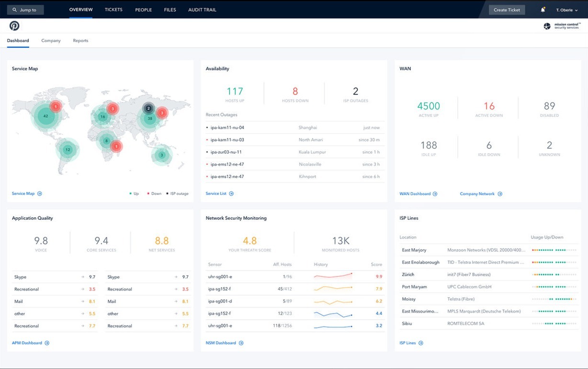Open the People menu
The width and height of the screenshot is (588, 369).
143,10
